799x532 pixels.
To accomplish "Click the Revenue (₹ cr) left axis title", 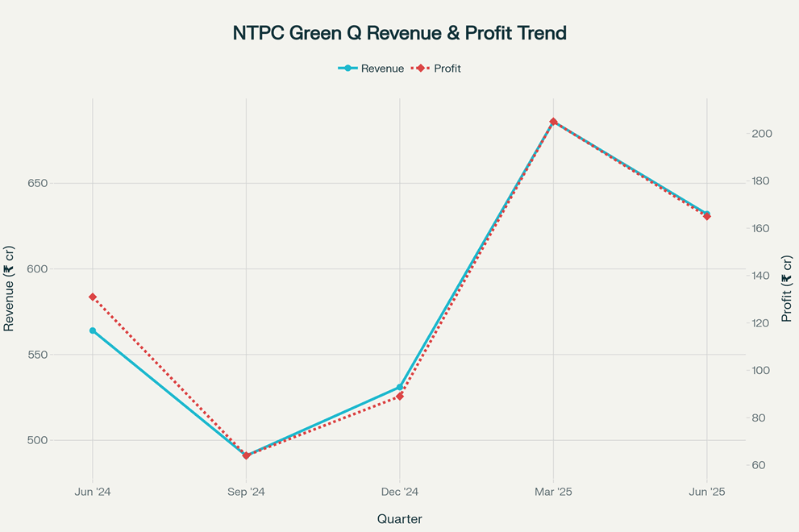I will click(x=9, y=288).
